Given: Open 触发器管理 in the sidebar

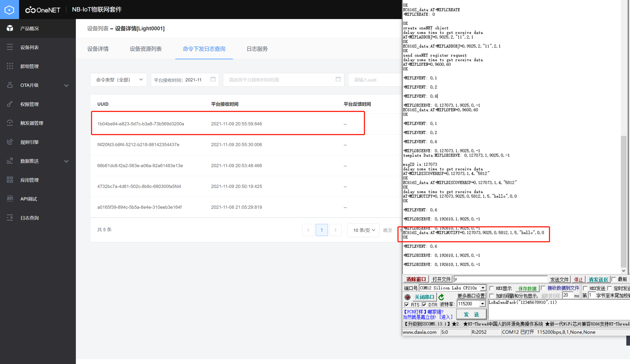Looking at the screenshot, I should 32,123.
